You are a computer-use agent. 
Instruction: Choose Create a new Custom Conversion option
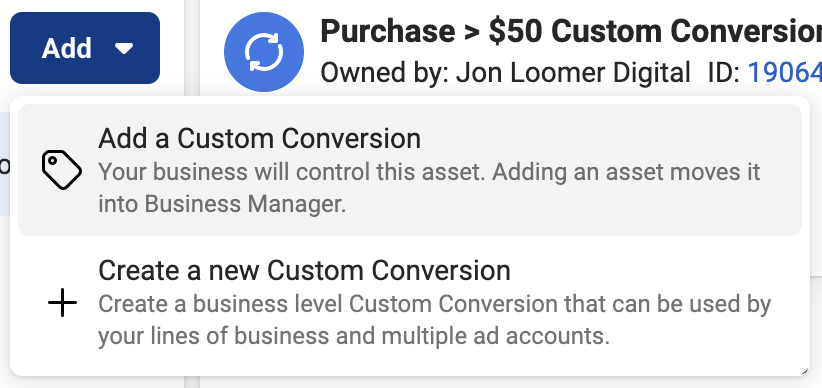coord(410,303)
